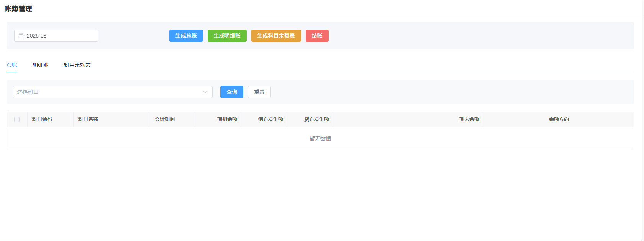The width and height of the screenshot is (644, 241).
Task: Click the chevron arrow in 选择科目 selector
Action: pos(205,92)
